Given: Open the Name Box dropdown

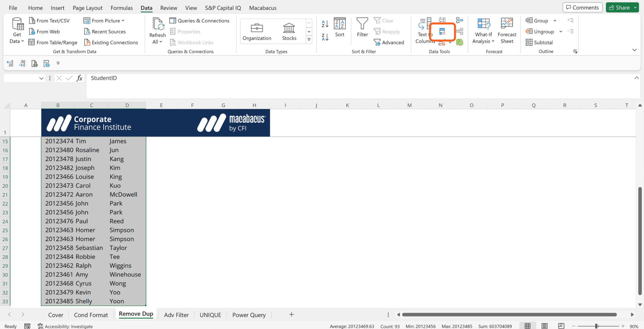Looking at the screenshot, I should pos(41,78).
